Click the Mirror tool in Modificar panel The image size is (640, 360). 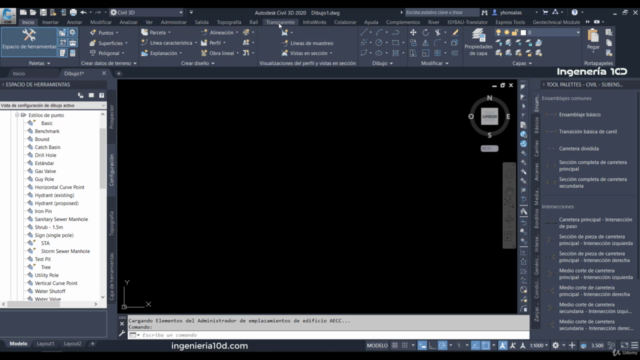click(x=425, y=42)
